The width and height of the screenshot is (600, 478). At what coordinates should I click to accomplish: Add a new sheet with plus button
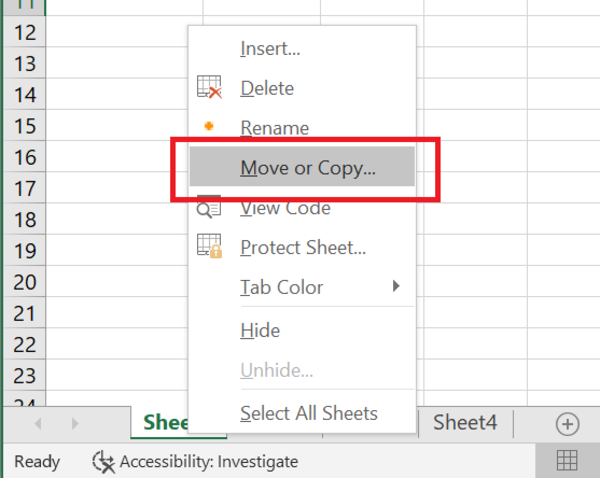click(567, 424)
